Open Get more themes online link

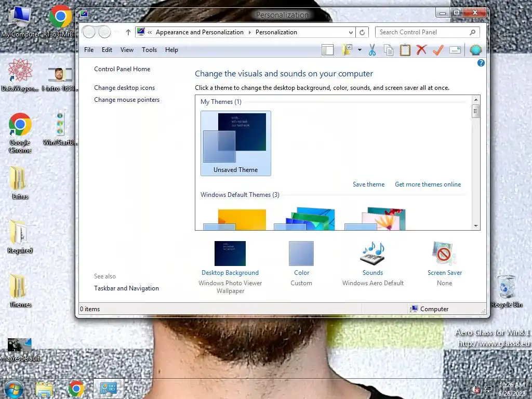click(428, 184)
